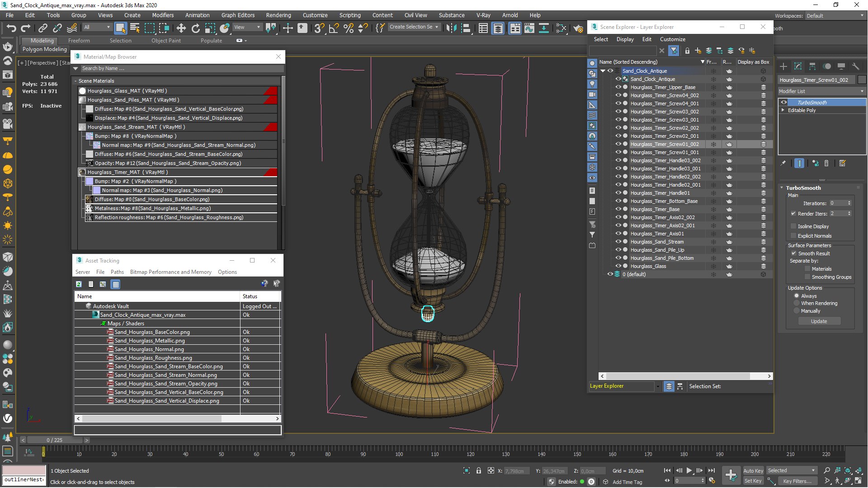The width and height of the screenshot is (868, 488).
Task: Open the Rendering menu
Action: [x=278, y=15]
